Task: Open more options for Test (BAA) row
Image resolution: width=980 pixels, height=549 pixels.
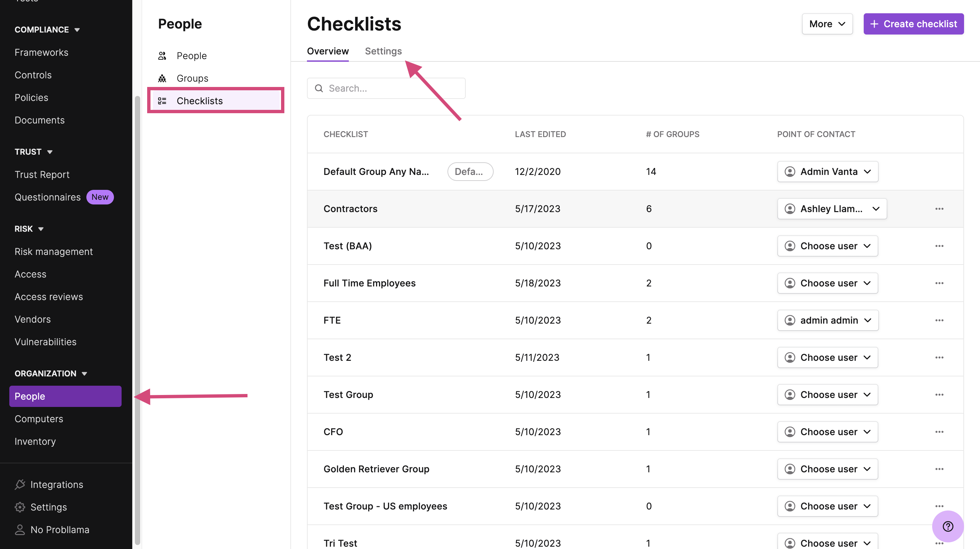Action: (939, 246)
